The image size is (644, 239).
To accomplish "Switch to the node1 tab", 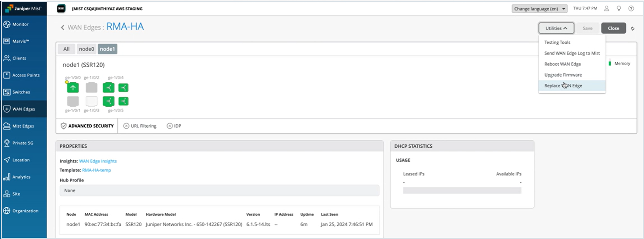I will [x=107, y=49].
